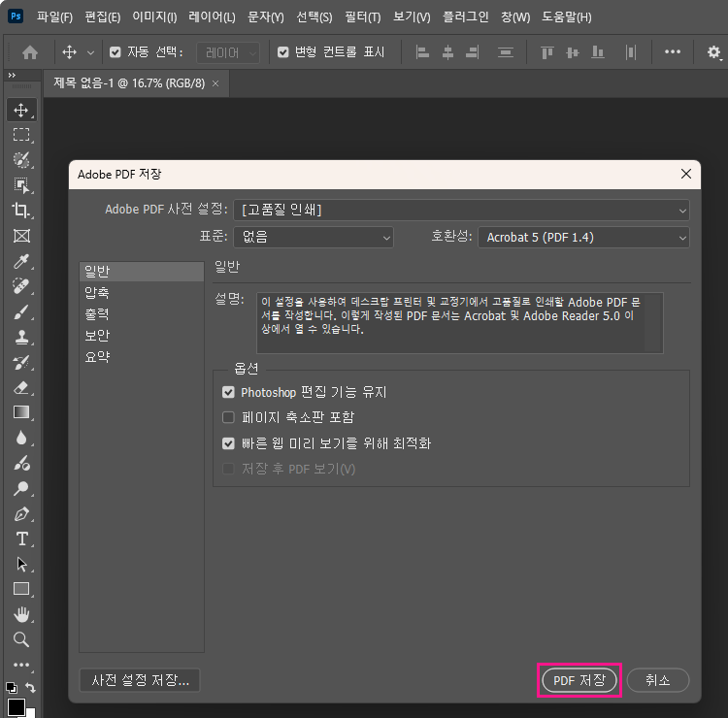
Task: Select the Brush tool
Action: [x=21, y=311]
